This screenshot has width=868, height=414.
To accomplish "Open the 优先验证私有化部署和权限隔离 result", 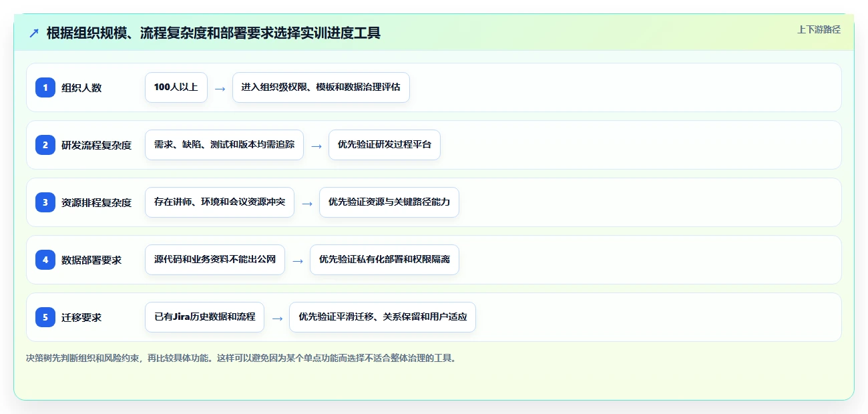I will pos(385,260).
